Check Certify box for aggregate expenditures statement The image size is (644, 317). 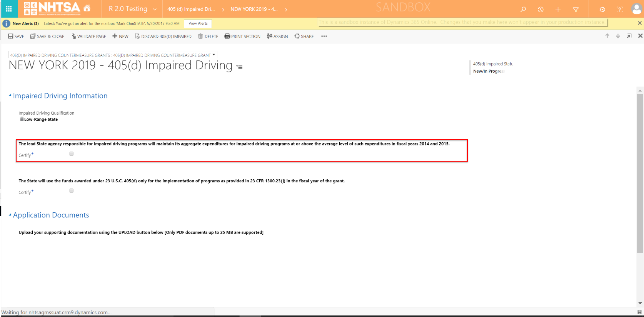(72, 154)
